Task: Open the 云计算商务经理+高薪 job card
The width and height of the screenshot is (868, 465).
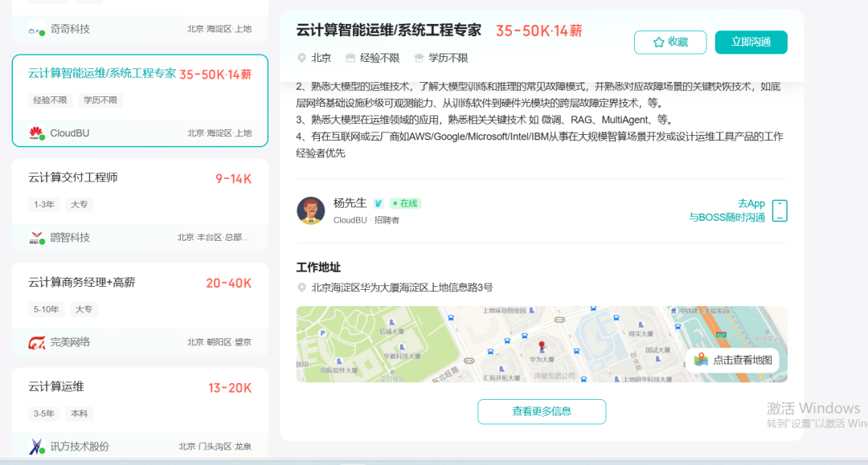Action: [x=82, y=282]
